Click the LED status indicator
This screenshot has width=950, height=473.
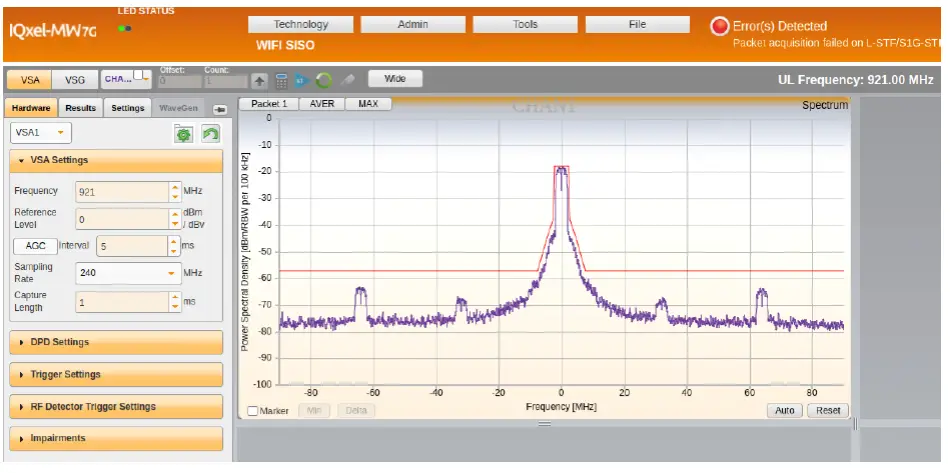click(125, 28)
